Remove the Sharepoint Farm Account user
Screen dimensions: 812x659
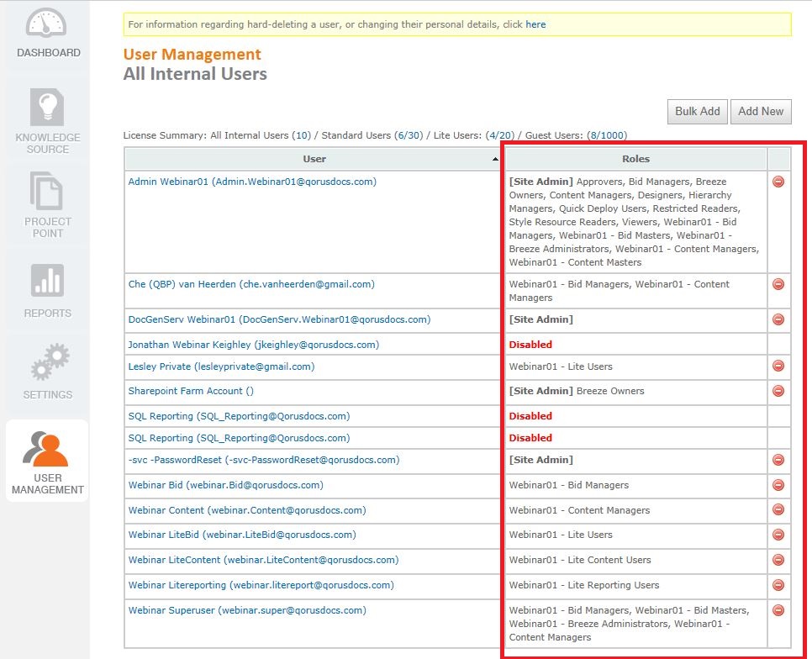[778, 391]
